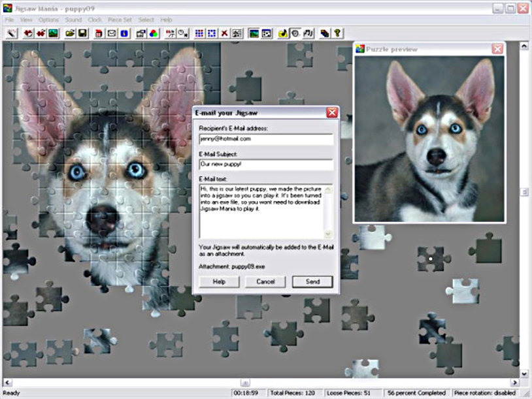The width and height of the screenshot is (532, 399).
Task: Click inside the E-Mail text area
Action: (262, 211)
